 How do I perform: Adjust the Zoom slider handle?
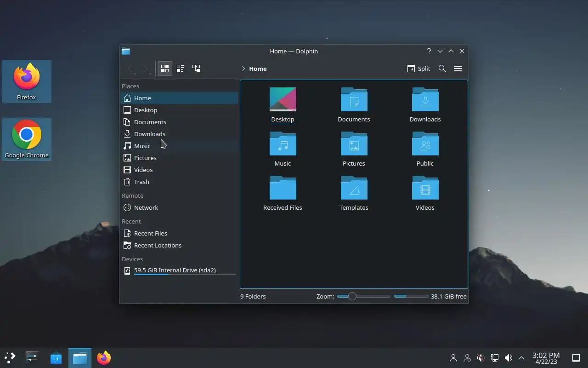pos(352,296)
